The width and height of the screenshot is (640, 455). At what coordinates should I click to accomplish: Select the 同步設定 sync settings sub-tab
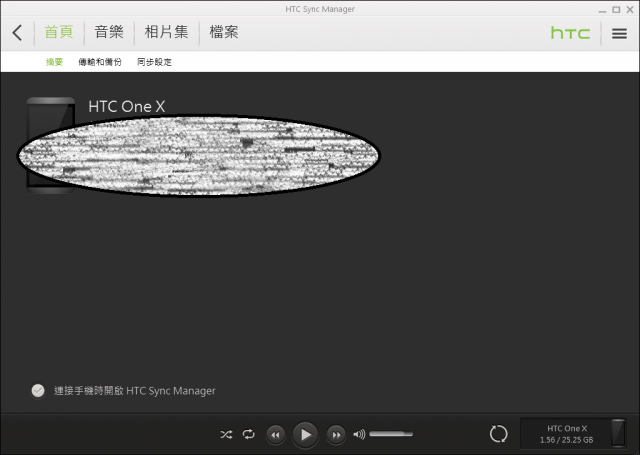[x=154, y=62]
